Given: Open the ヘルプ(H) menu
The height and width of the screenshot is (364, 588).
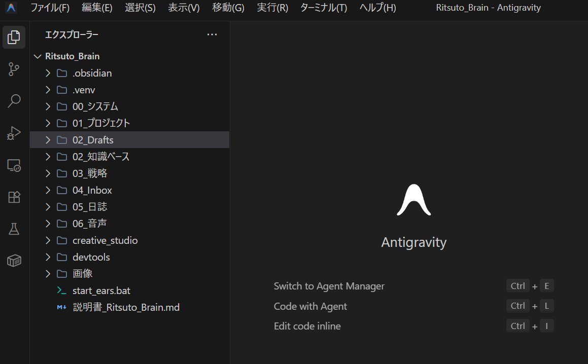Looking at the screenshot, I should tap(377, 8).
